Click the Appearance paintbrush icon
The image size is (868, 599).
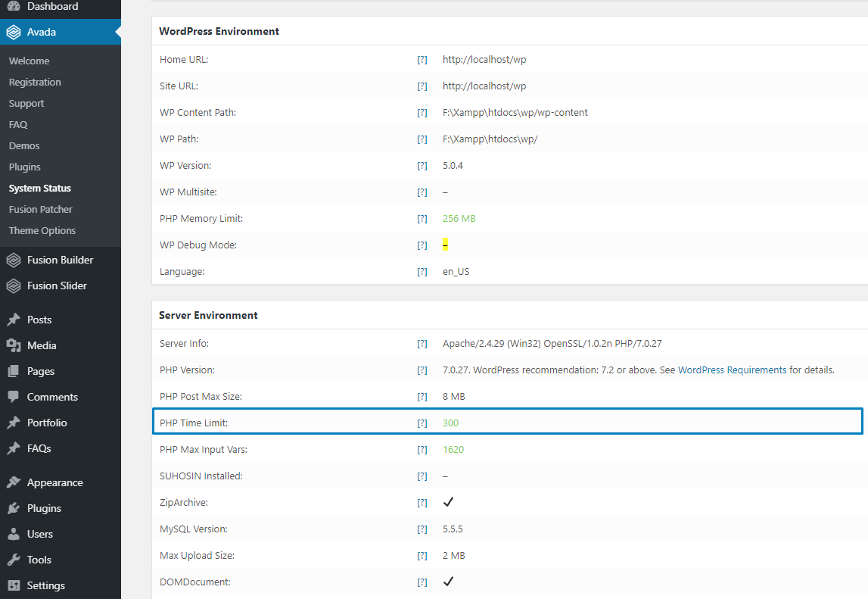(x=13, y=483)
